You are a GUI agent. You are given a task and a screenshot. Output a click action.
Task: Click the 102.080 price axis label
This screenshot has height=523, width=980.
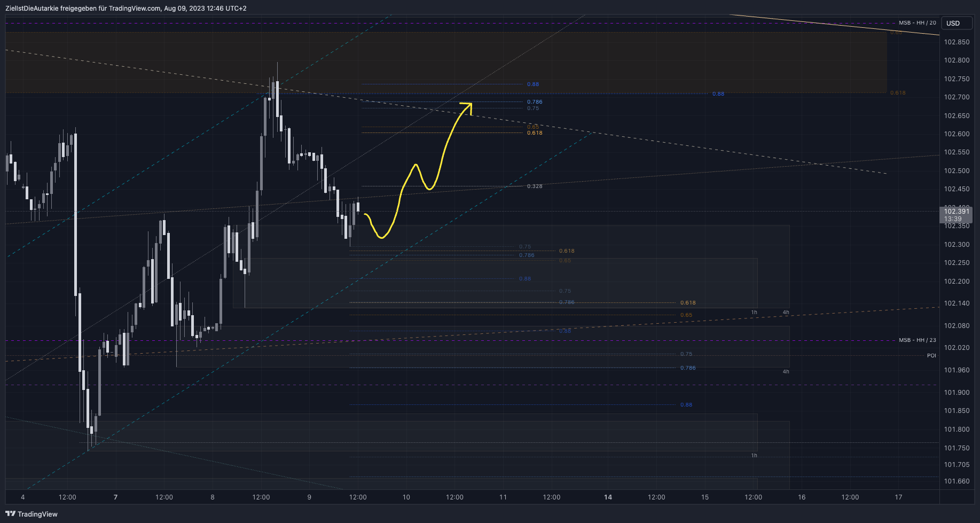click(x=957, y=326)
